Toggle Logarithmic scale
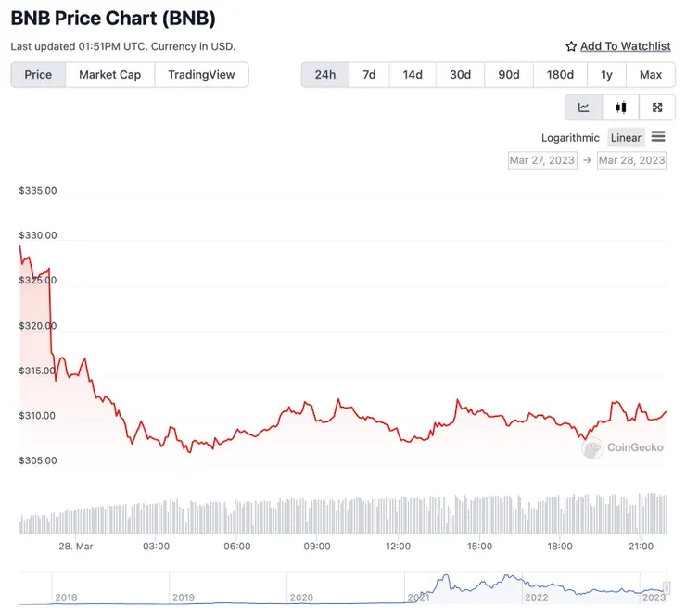The width and height of the screenshot is (686, 616). 570,138
